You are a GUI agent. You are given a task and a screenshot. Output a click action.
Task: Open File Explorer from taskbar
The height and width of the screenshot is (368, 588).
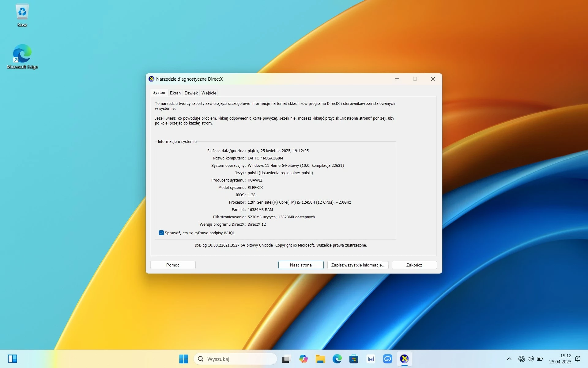320,359
